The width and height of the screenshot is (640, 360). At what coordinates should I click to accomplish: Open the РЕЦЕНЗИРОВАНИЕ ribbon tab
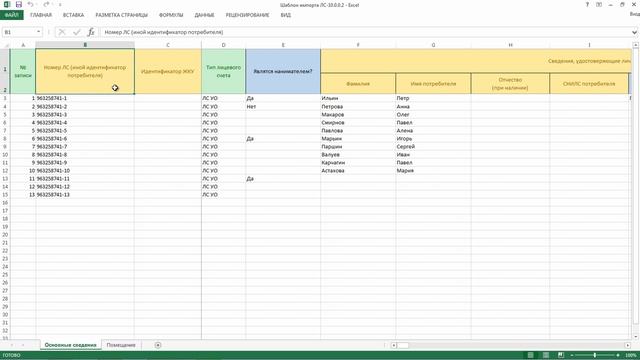[x=247, y=15]
